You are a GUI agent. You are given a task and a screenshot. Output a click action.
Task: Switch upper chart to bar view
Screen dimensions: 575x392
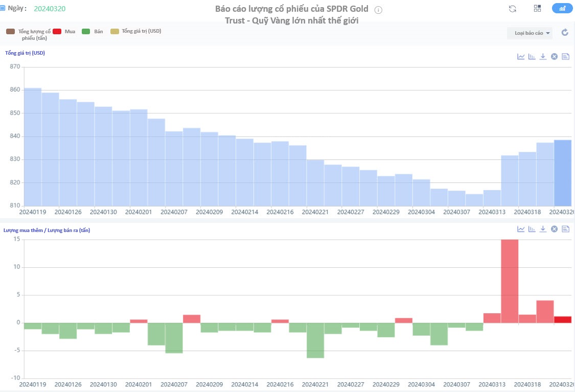tap(532, 56)
